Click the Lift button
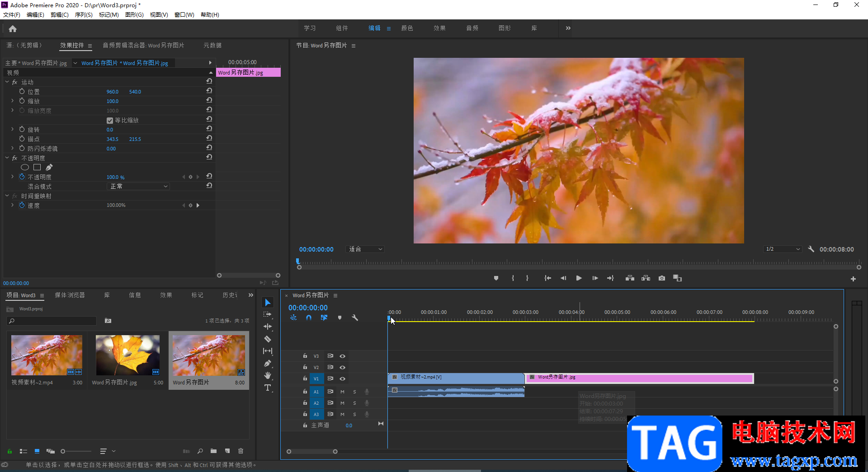The width and height of the screenshot is (868, 472). 630,278
